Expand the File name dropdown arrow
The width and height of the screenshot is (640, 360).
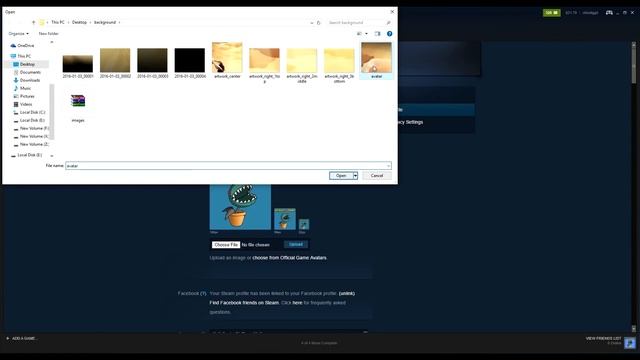click(x=389, y=166)
